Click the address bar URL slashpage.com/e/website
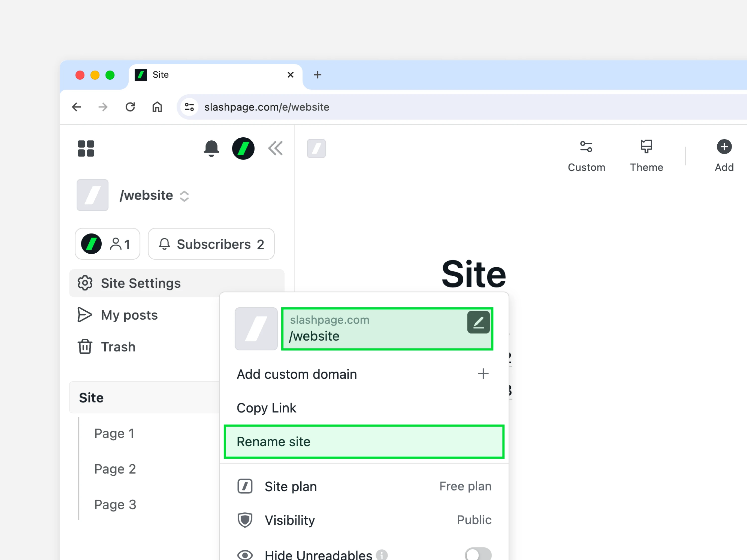Screen dimensions: 747x560 point(267,107)
